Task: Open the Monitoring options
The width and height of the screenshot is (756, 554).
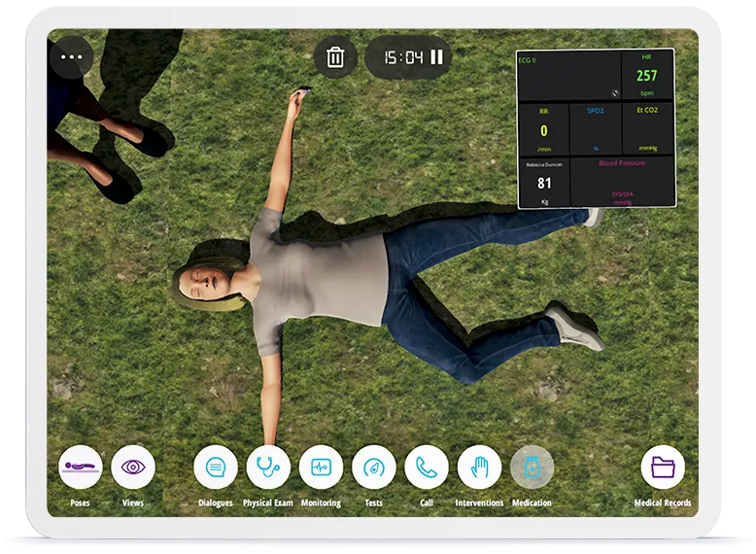Action: tap(321, 467)
